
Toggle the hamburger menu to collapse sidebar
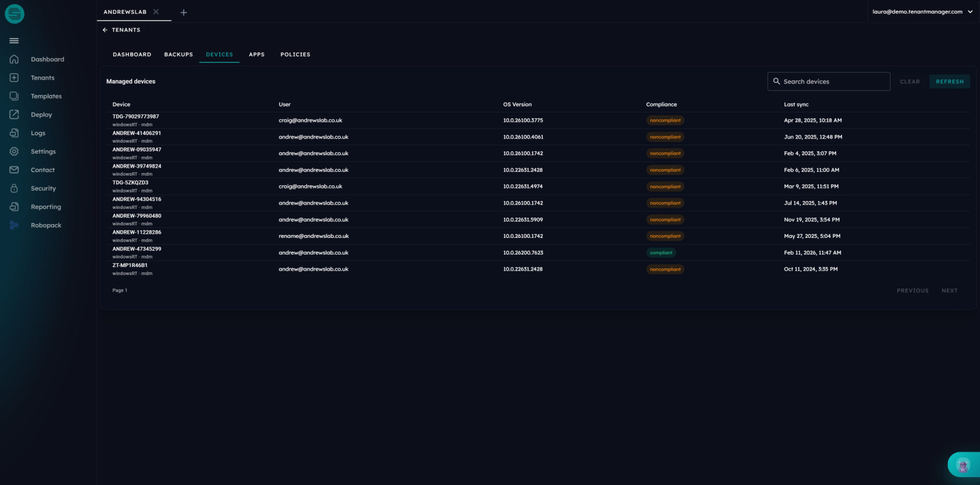14,41
